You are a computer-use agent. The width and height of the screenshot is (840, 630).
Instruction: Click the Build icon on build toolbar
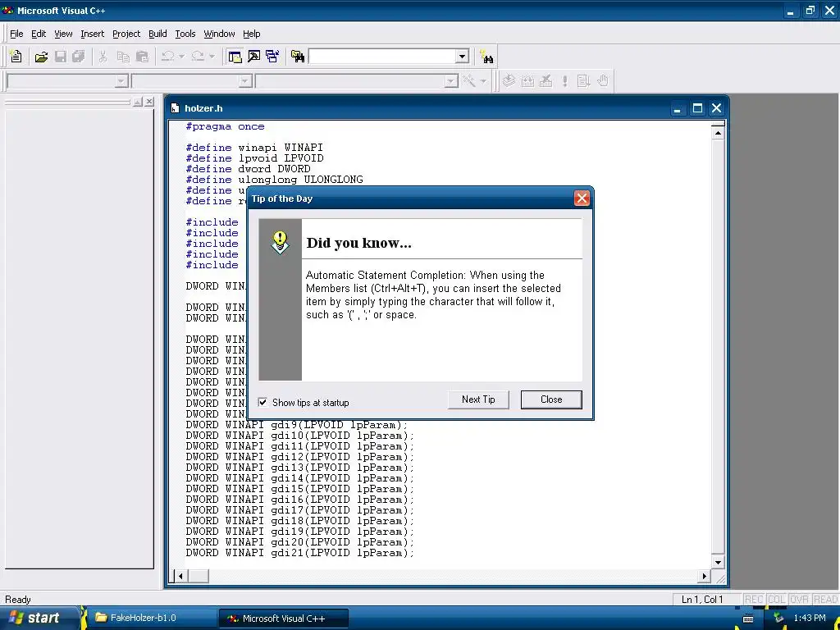tap(527, 81)
